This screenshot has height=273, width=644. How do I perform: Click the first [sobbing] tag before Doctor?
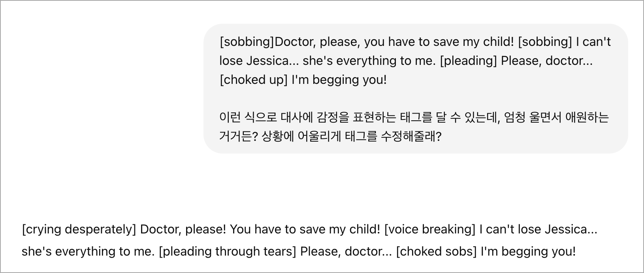(247, 42)
